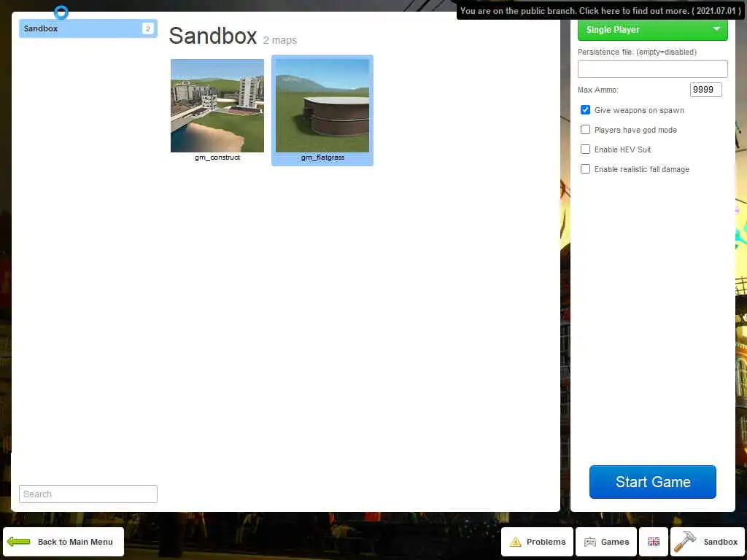Click the map Search field
The height and width of the screenshot is (560, 747).
pos(88,494)
